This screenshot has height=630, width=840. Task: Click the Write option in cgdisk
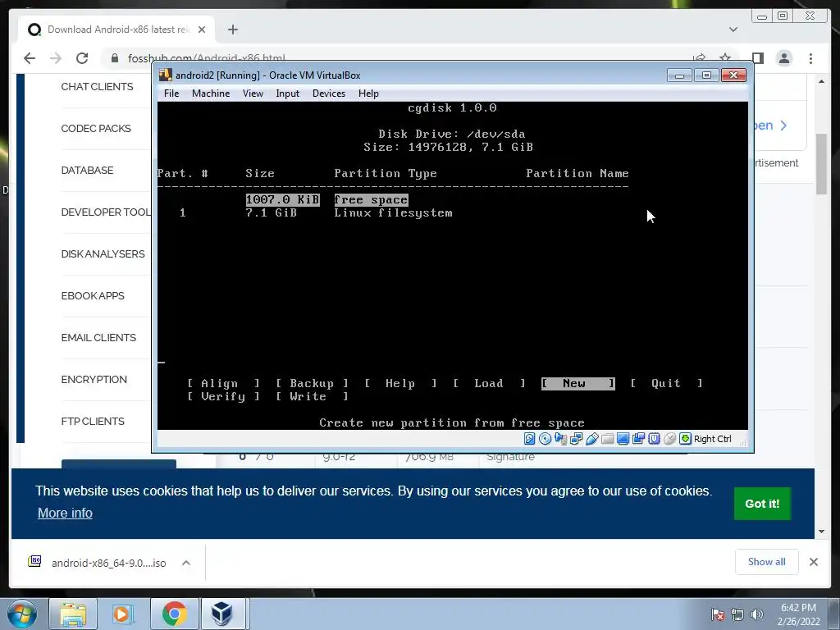[312, 396]
